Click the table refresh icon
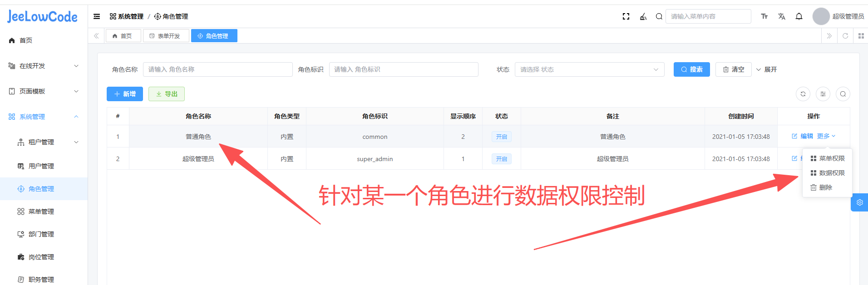 pos(803,94)
